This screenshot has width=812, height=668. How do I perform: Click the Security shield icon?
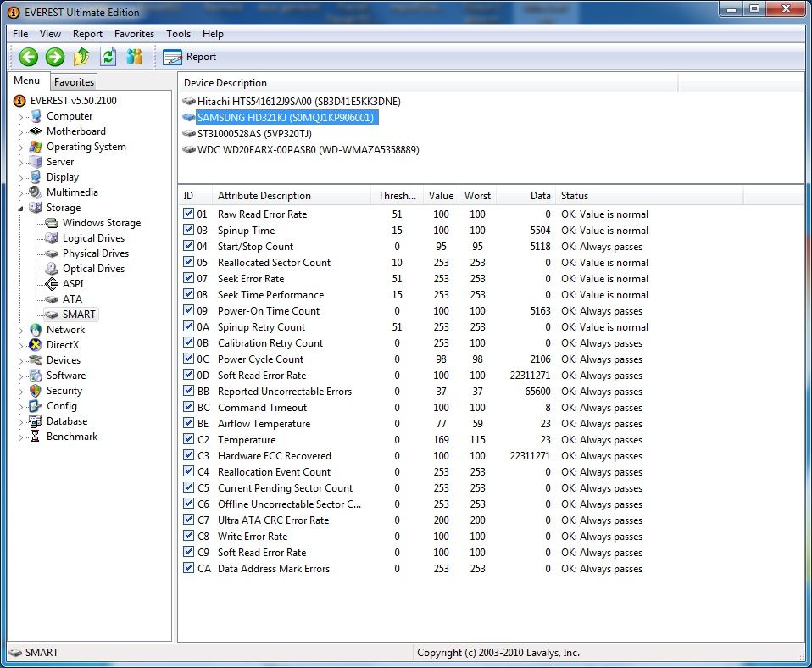[36, 391]
